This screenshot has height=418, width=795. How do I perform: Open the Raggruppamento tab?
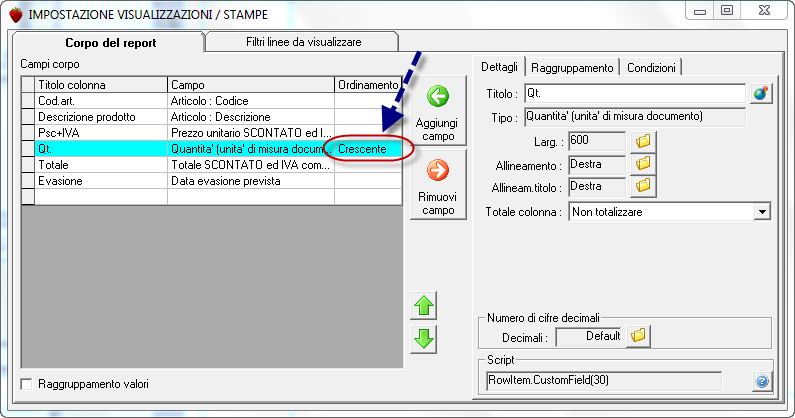572,68
